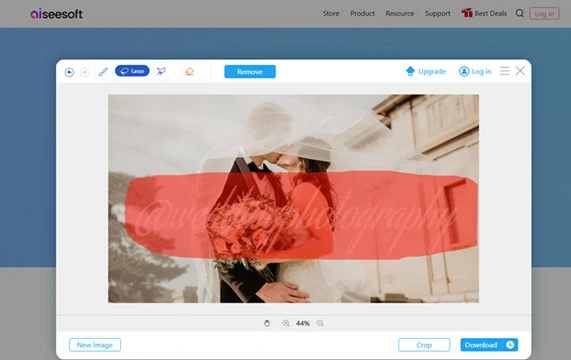The height and width of the screenshot is (360, 571).
Task: Go to the Aiseesoft logo homepage
Action: tap(56, 14)
